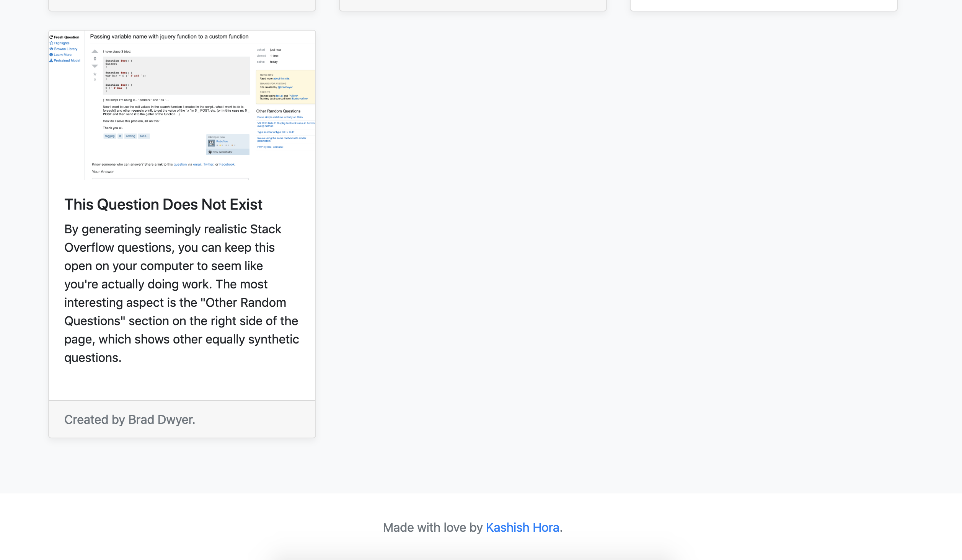The image size is (962, 560).
Task: Click the 'coming' tag in the thumbnail
Action: pos(130,136)
